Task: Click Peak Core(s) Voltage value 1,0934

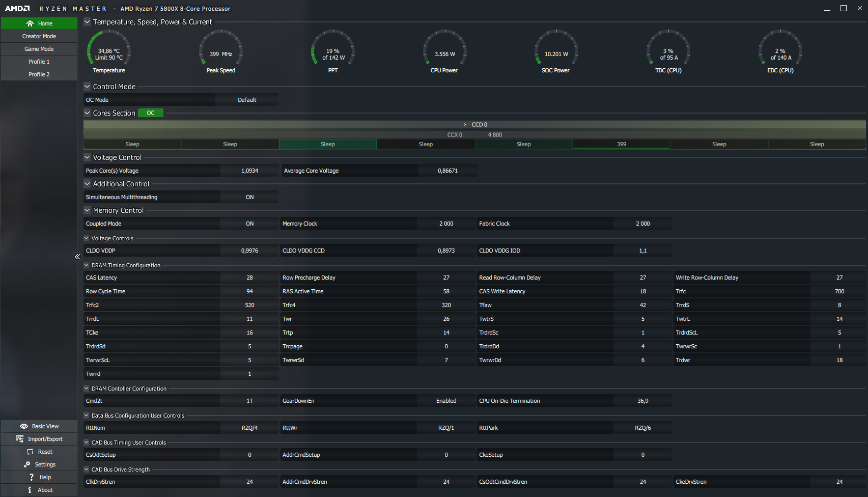Action: (x=249, y=171)
